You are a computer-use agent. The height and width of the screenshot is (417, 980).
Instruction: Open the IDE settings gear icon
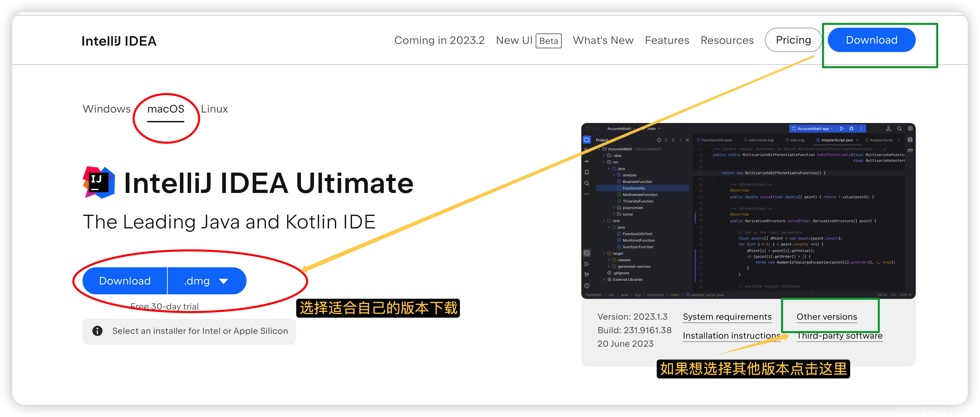[910, 128]
